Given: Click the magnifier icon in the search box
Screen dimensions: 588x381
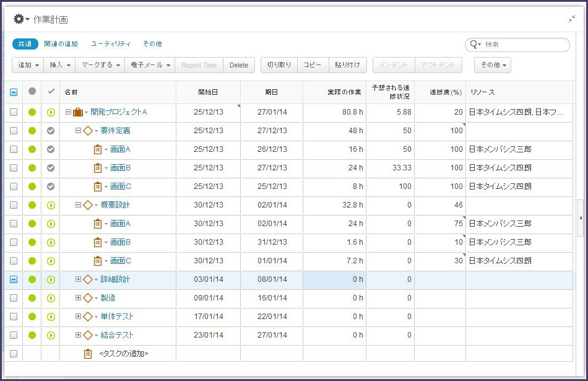Looking at the screenshot, I should pos(473,44).
